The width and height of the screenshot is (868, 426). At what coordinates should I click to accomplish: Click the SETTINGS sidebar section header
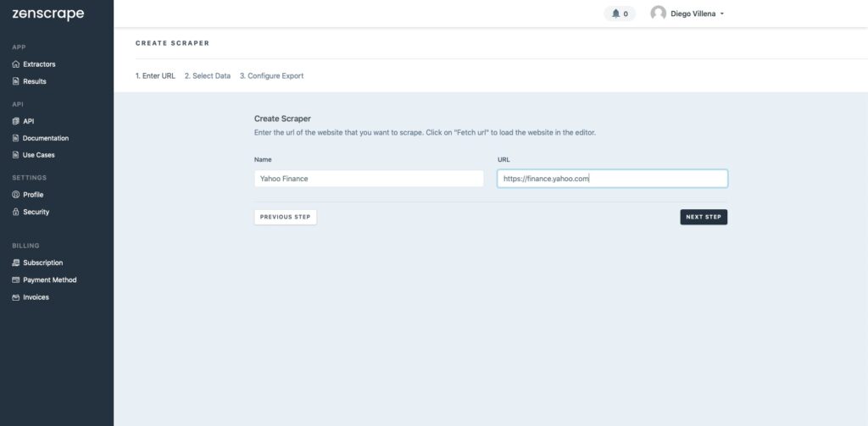(30, 178)
